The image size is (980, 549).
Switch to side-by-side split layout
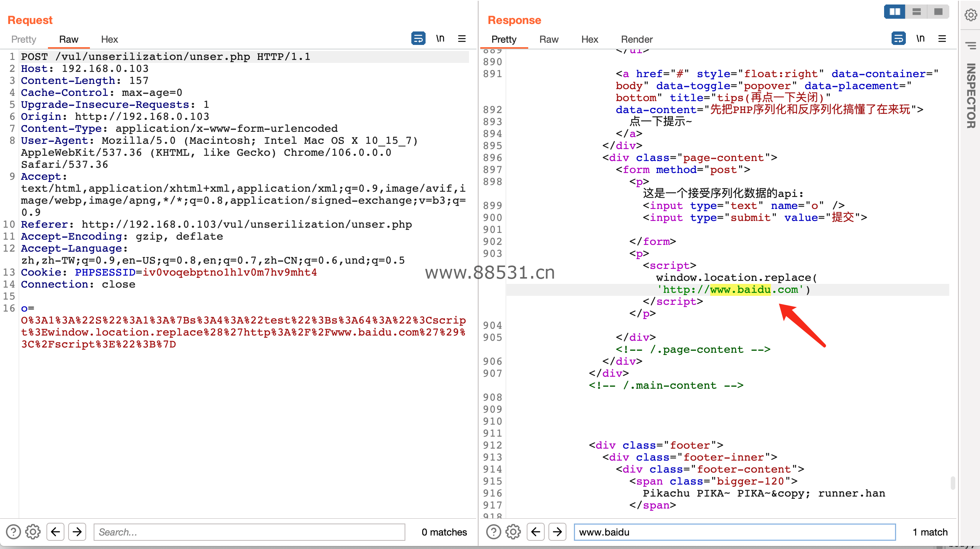(895, 12)
